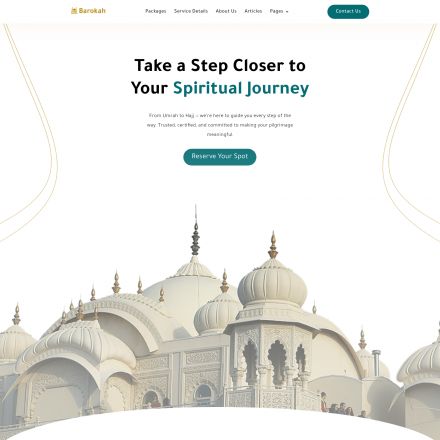Screen dimensions: 440x440
Task: Click the arched pavilion windows below dome
Action: click(273, 362)
